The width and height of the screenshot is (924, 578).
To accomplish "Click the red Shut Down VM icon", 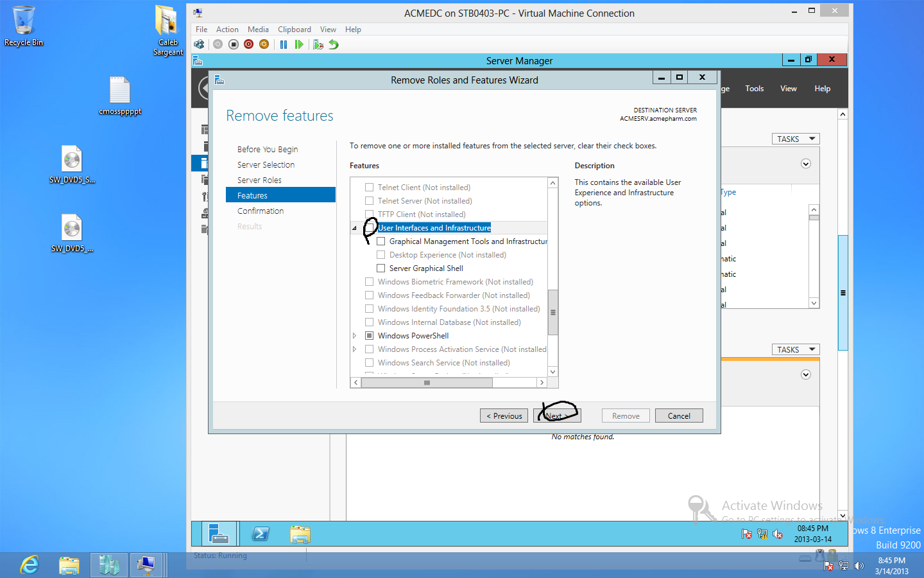I will point(249,44).
